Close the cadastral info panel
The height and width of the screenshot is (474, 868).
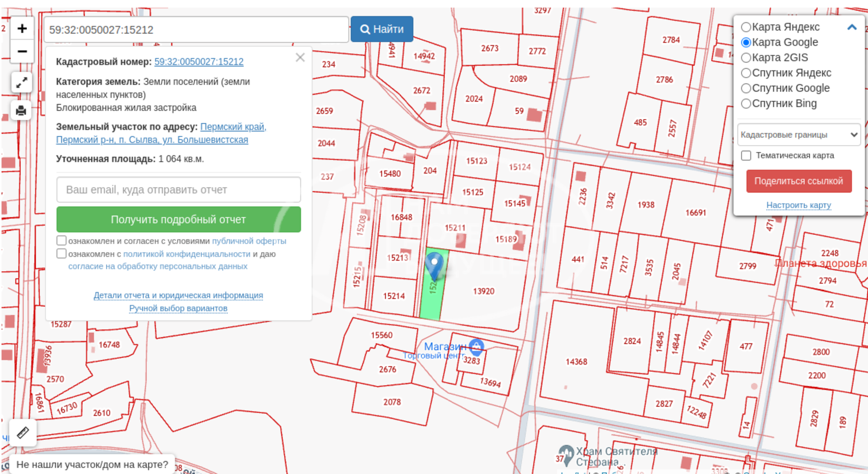coord(300,57)
